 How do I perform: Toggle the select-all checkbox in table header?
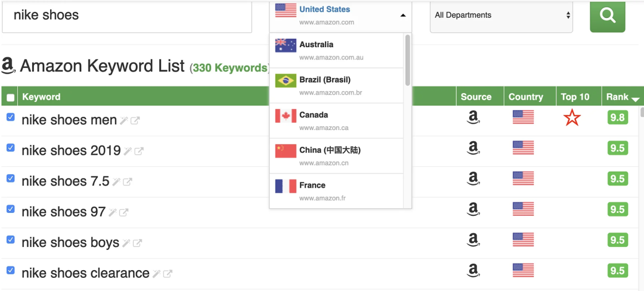pyautogui.click(x=10, y=97)
